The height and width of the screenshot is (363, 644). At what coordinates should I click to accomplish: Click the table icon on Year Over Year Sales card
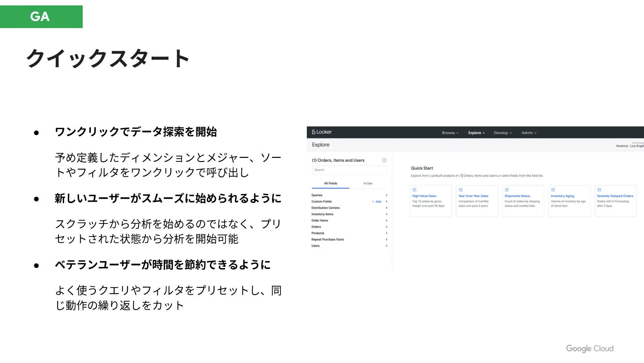460,190
